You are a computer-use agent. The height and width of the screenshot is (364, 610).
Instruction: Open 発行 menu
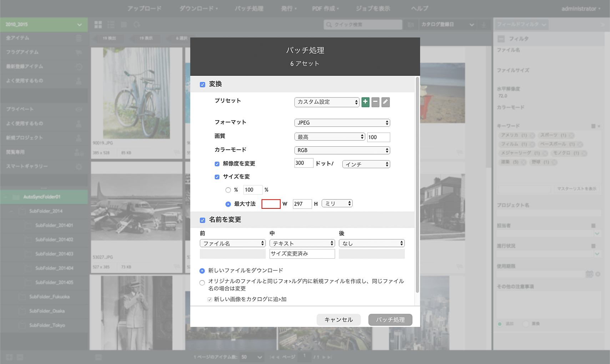(289, 8)
